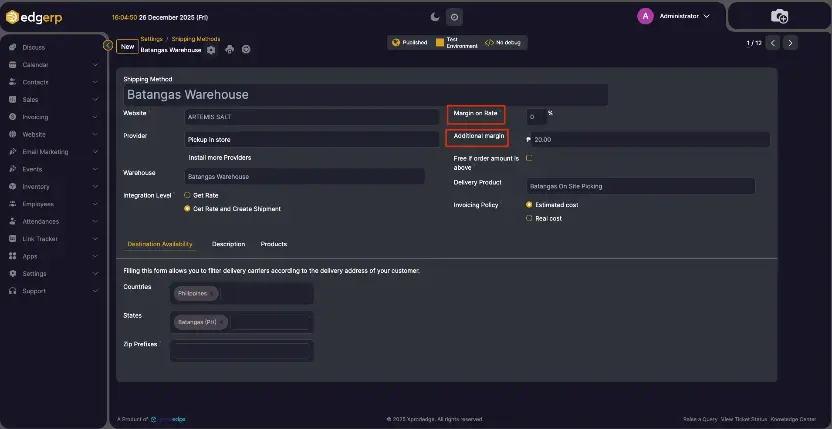Toggle the Published status button
This screenshot has width=832, height=429.
pos(410,43)
